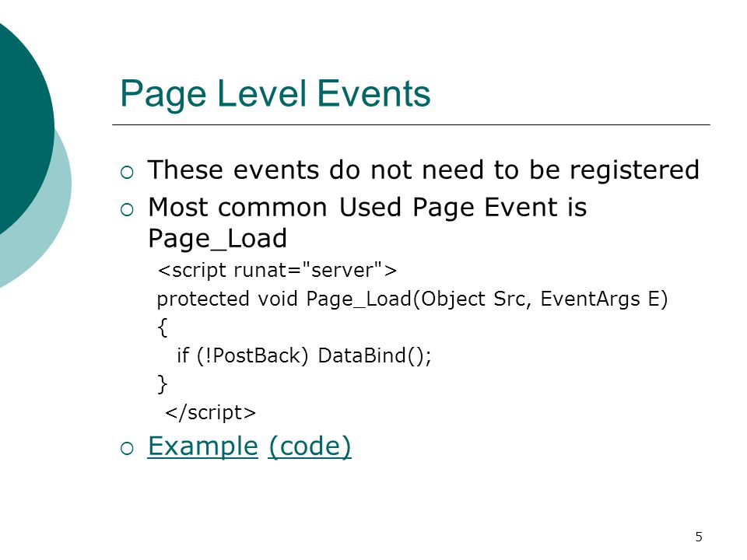Open the "(code)" hyperlink

click(310, 446)
